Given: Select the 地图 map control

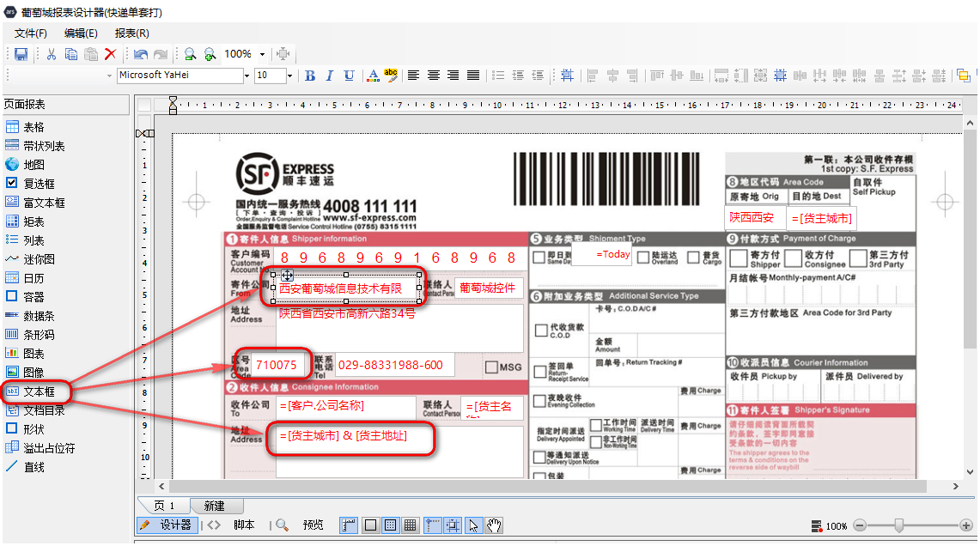Looking at the screenshot, I should [26, 165].
